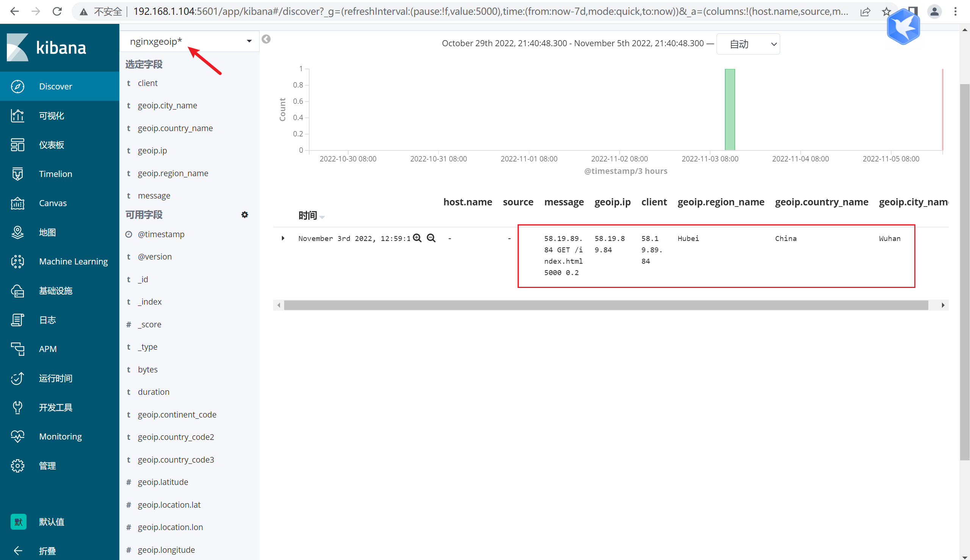
Task: Select the 开发工具 menu item
Action: (55, 407)
